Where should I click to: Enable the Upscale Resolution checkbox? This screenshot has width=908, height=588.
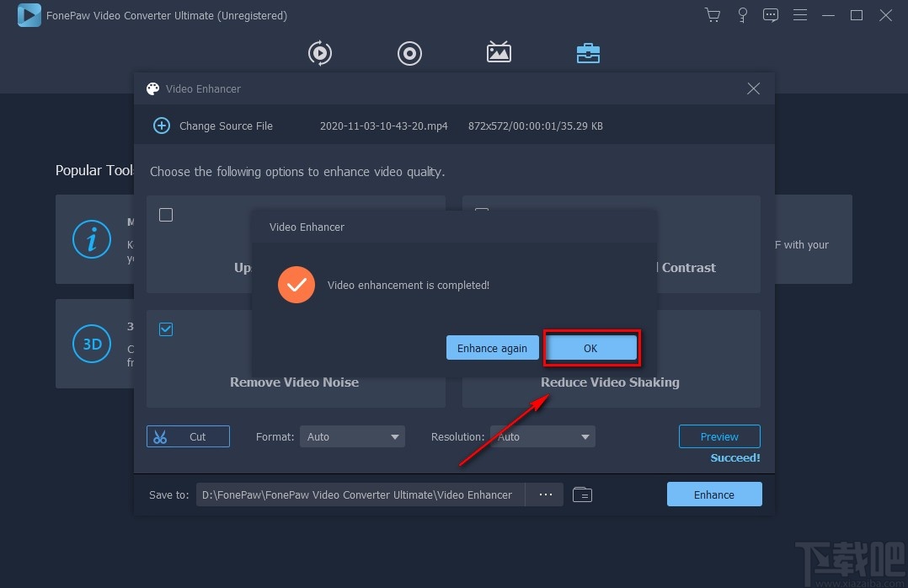click(166, 215)
